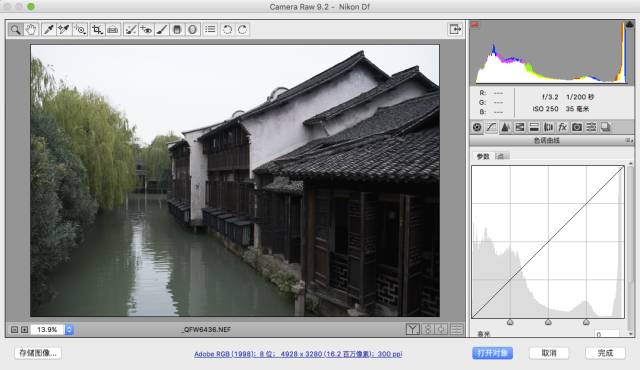Click the midtones split slider under curve
Screen dimensions: 640x370
pos(548,322)
